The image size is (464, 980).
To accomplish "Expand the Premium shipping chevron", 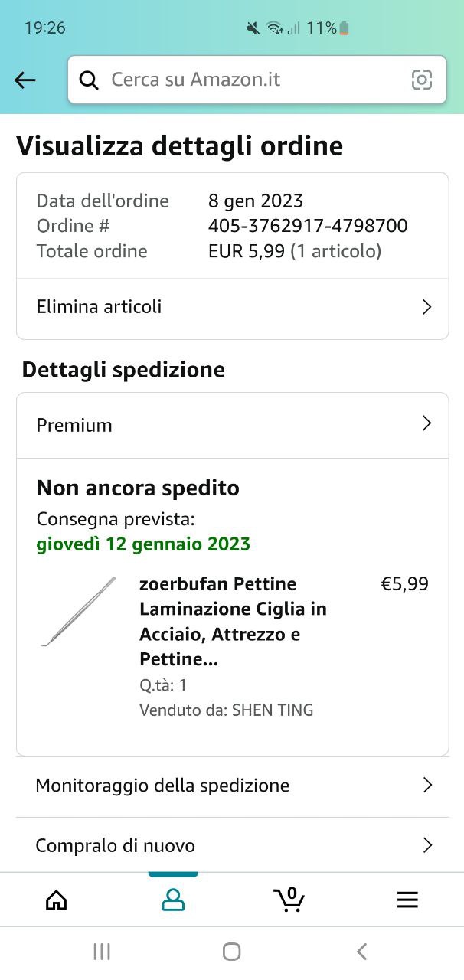I will [x=427, y=423].
